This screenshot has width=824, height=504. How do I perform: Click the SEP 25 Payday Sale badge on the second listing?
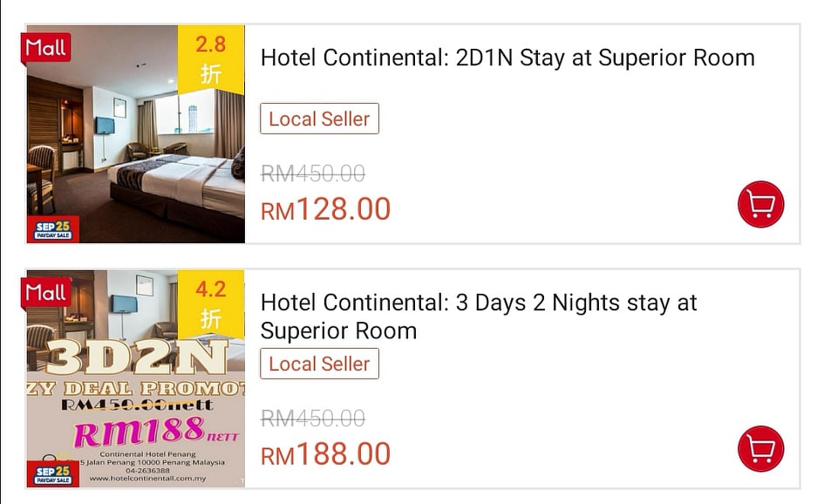[53, 474]
